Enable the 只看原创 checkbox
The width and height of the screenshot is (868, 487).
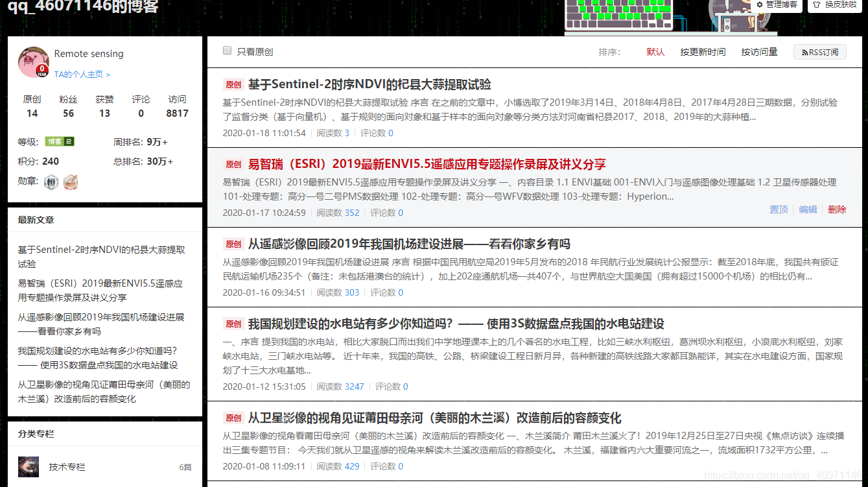[227, 49]
